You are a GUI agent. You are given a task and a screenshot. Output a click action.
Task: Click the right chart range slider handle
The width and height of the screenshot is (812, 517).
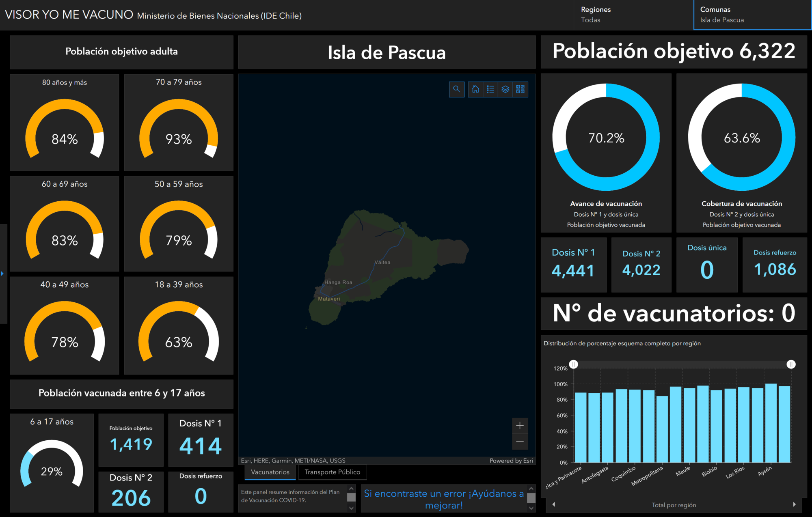791,364
